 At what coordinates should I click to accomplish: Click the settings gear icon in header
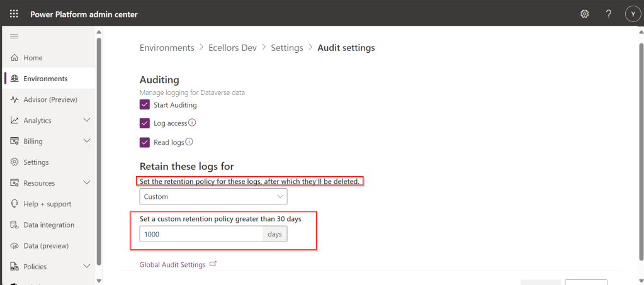tap(584, 14)
